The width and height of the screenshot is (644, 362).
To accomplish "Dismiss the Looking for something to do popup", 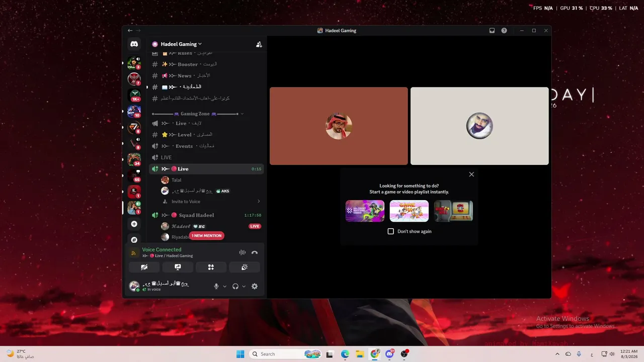I will (x=471, y=174).
